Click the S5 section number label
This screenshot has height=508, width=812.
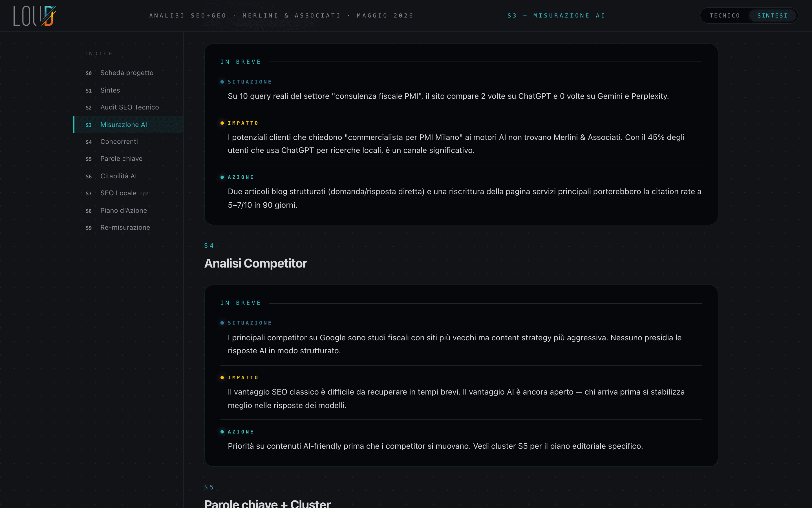point(209,487)
